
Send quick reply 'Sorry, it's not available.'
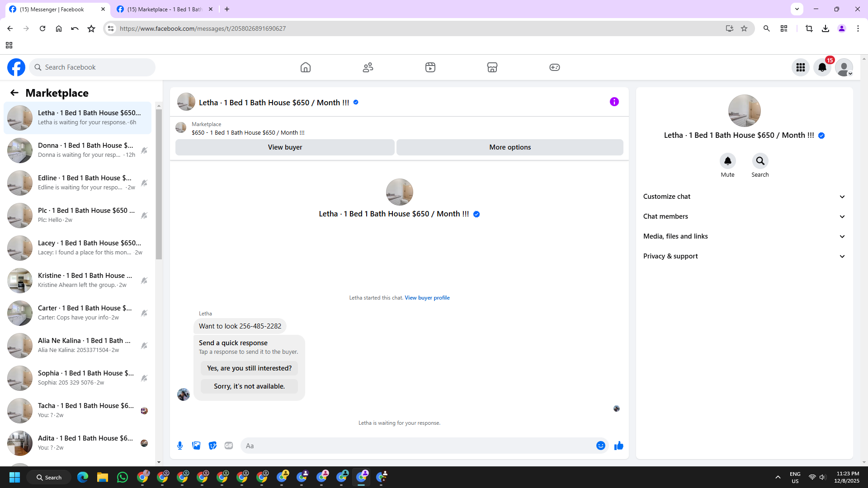[x=250, y=386]
